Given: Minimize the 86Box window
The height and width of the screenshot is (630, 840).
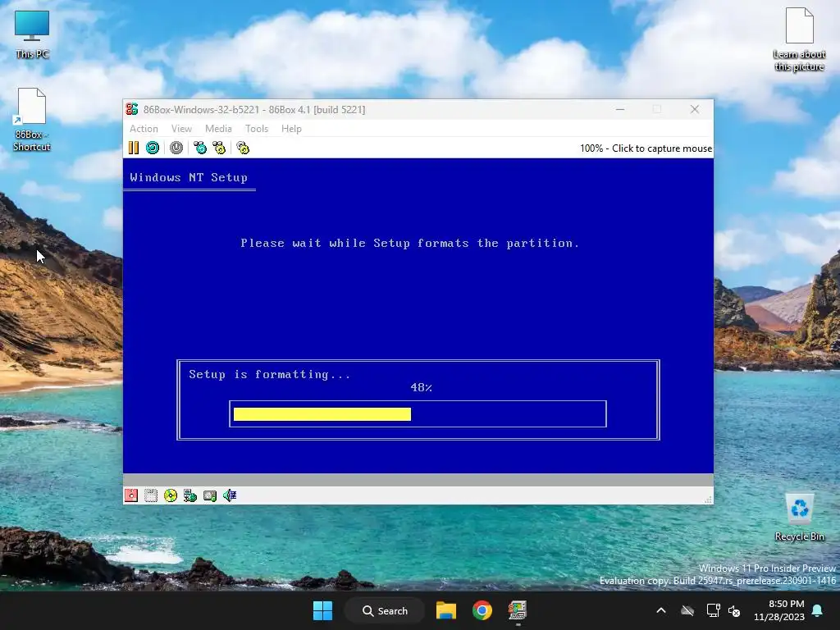Looking at the screenshot, I should tap(620, 109).
